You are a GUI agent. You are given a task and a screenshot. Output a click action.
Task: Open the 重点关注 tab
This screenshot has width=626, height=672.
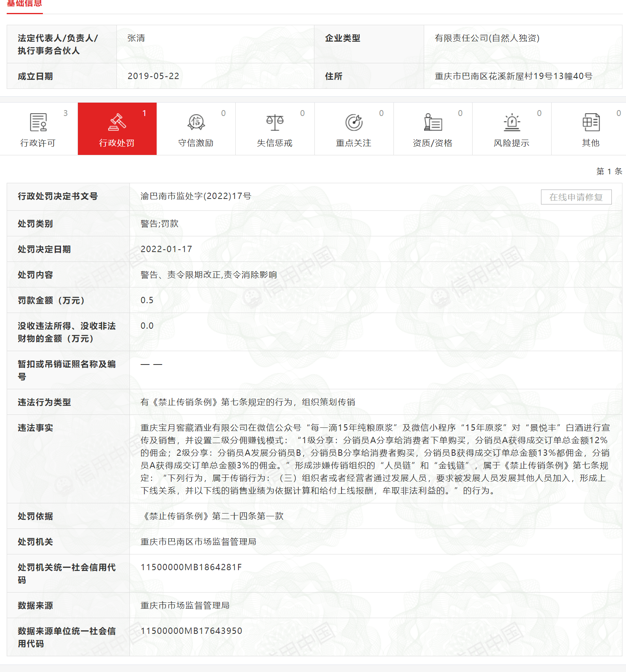pos(354,129)
